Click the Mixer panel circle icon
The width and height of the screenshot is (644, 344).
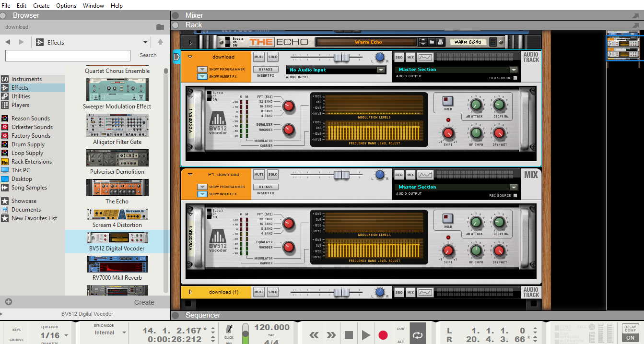176,15
